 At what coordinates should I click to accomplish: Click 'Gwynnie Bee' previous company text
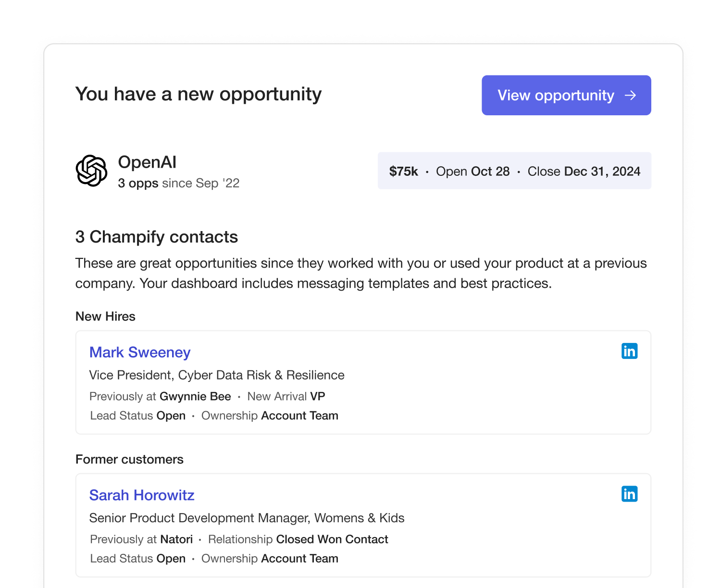[x=195, y=396]
